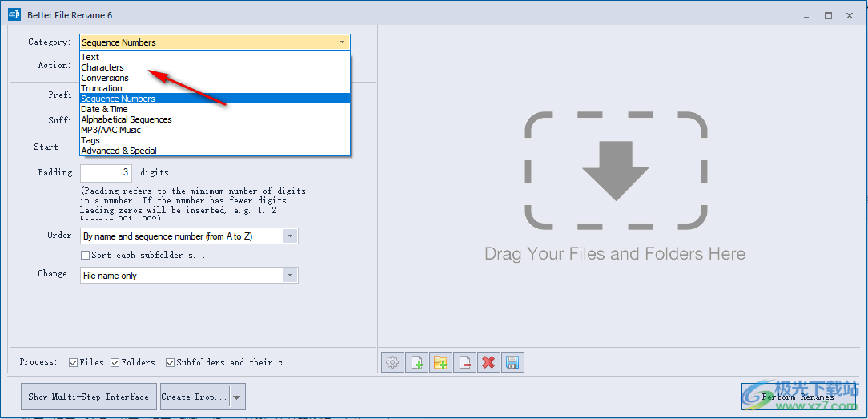Screen dimensions: 868x419
Task: Select Characters category from list
Action: (215, 67)
